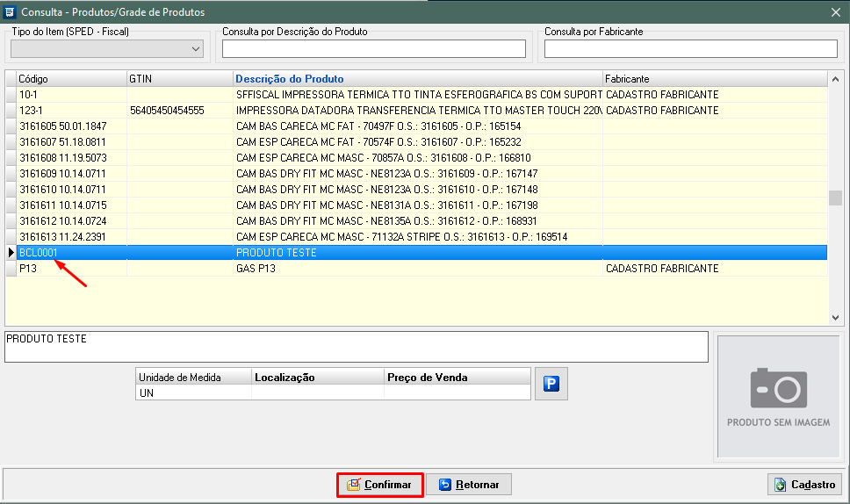Close the Consulta Produtos window
The image size is (850, 504).
(835, 11)
